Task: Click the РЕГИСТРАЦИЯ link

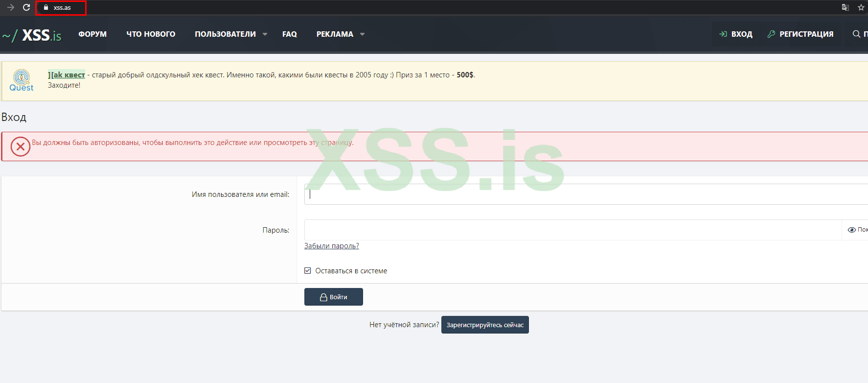Action: 800,34
